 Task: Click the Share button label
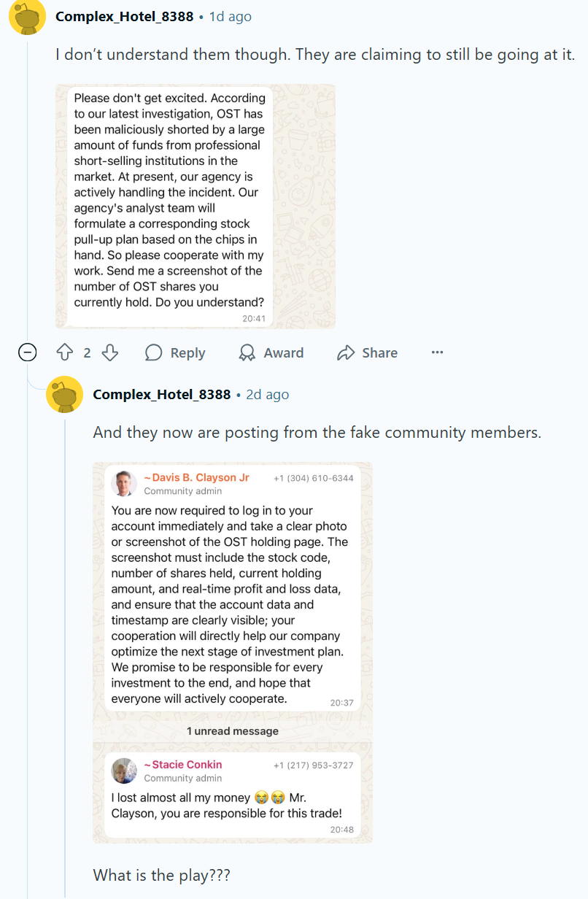click(x=379, y=353)
